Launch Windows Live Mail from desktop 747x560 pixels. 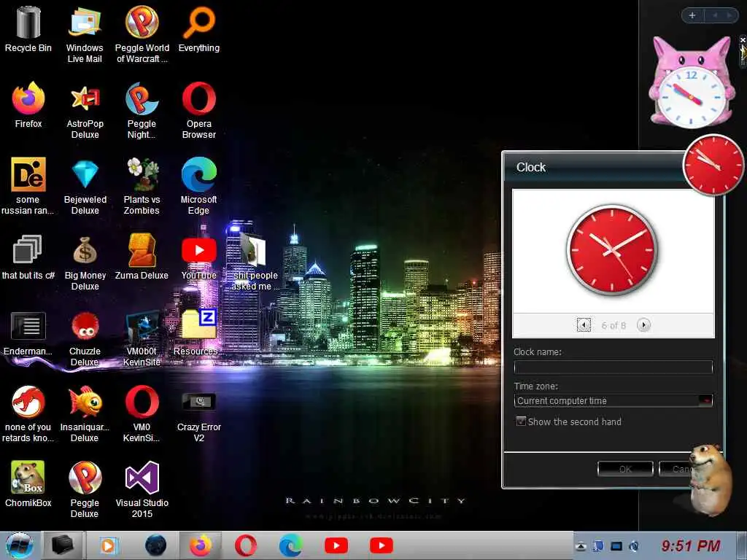(85, 34)
